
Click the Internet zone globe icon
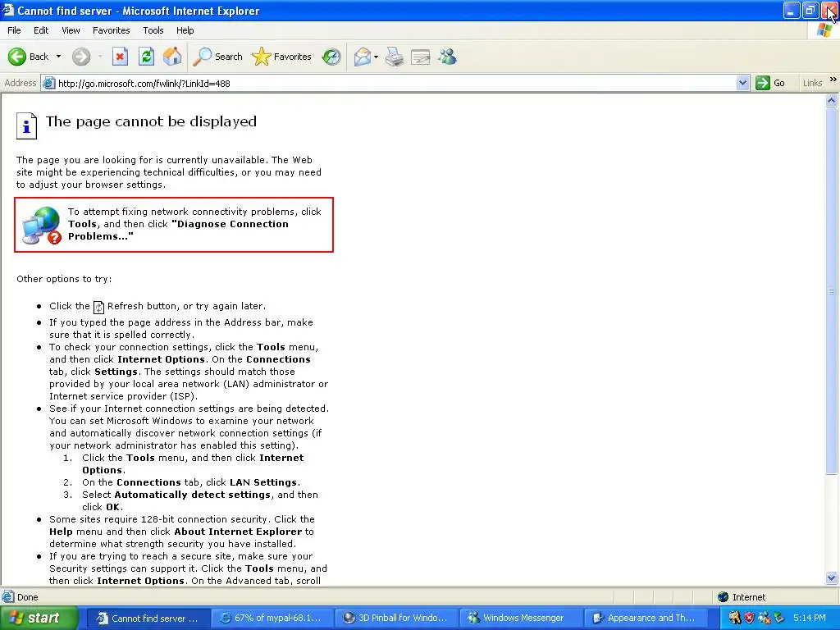pyautogui.click(x=724, y=597)
